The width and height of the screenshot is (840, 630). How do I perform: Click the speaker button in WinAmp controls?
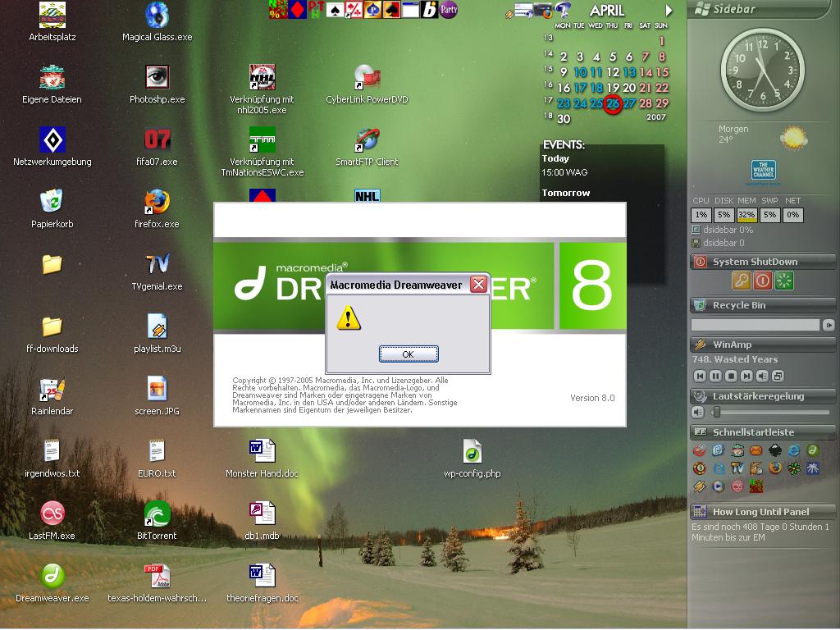(x=762, y=376)
